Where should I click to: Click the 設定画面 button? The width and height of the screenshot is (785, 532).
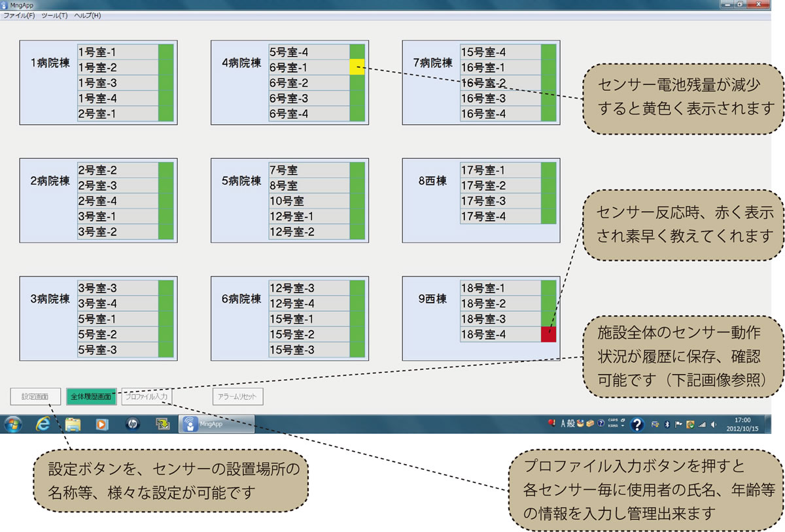35,397
